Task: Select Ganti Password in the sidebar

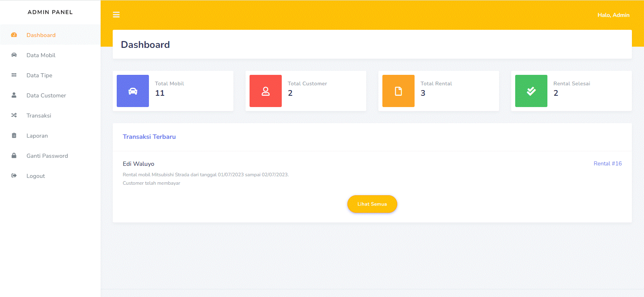Action: (x=50, y=156)
